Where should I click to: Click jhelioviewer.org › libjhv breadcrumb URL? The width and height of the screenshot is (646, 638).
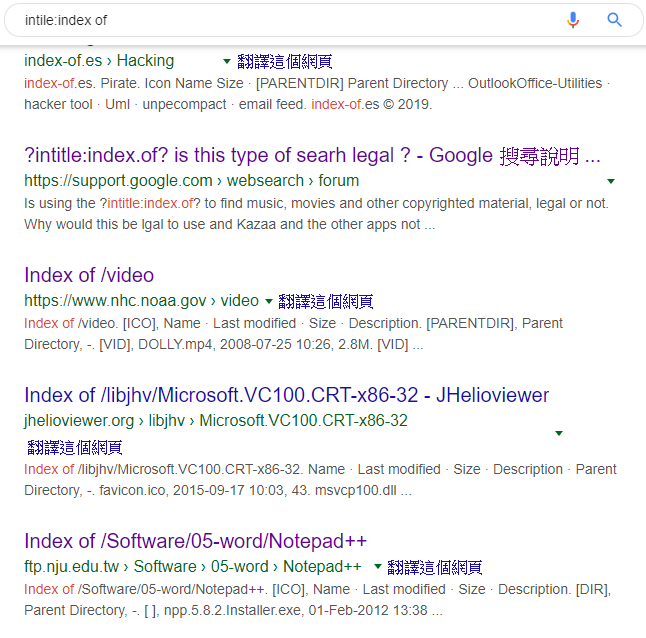coord(215,421)
